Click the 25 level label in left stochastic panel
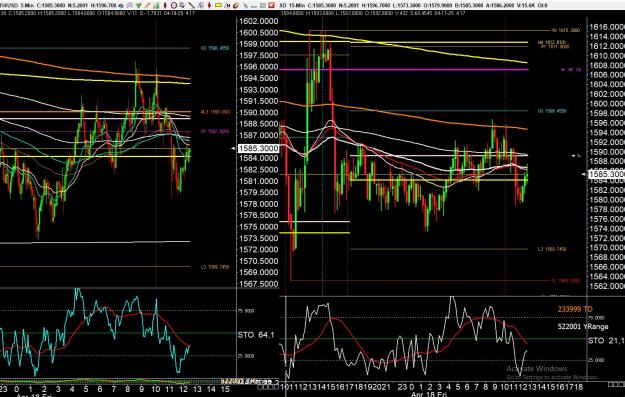This screenshot has width=625, height=397. [246, 356]
